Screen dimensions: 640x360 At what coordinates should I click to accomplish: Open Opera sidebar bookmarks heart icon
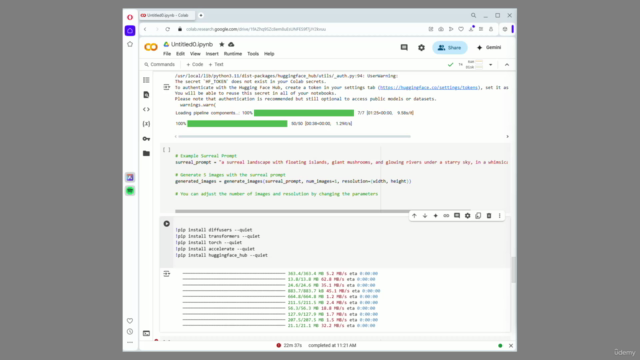click(130, 321)
